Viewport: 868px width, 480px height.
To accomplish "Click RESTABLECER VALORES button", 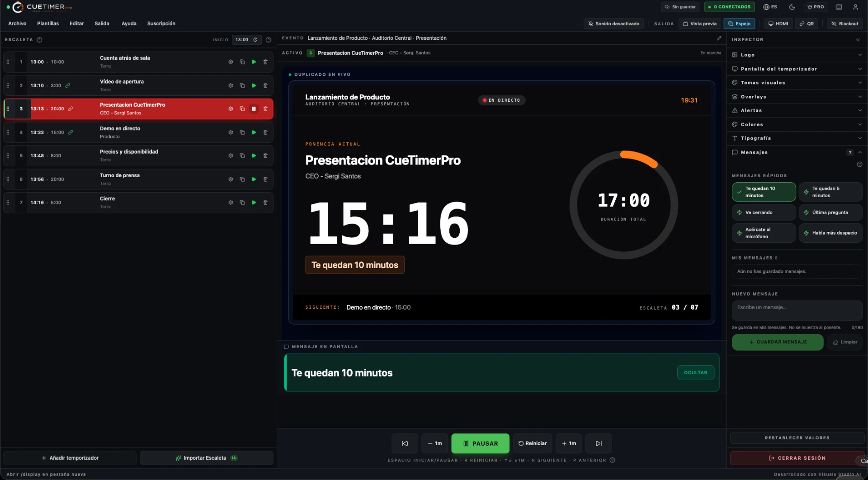I will point(797,438).
